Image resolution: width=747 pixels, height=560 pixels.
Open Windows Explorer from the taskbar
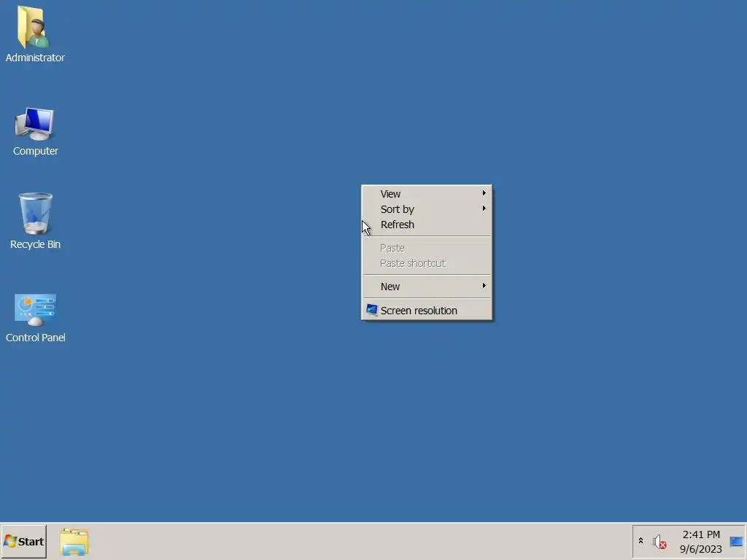(x=74, y=542)
